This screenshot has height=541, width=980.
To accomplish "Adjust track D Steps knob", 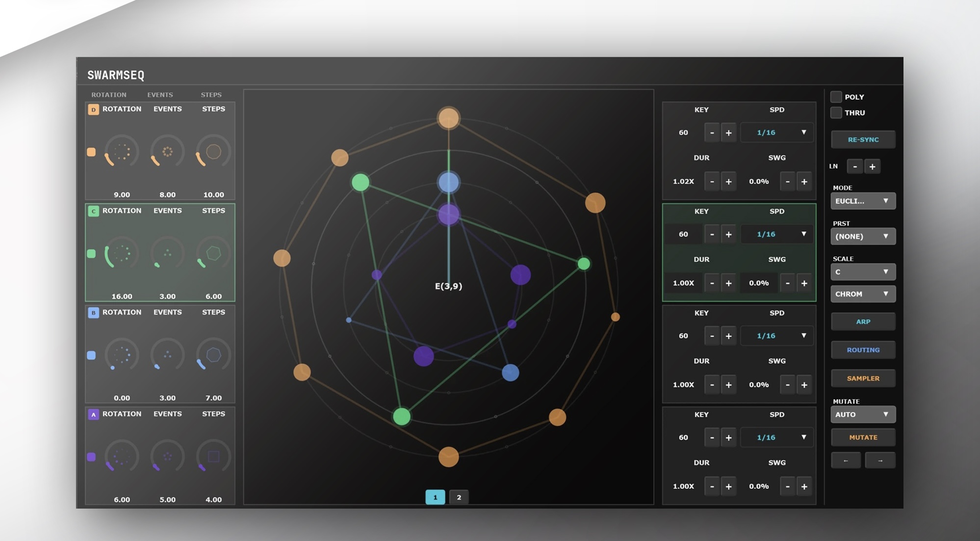I will [213, 152].
